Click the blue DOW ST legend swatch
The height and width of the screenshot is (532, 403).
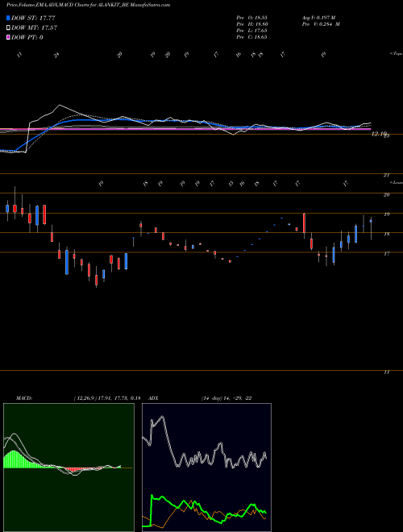[x=9, y=18]
